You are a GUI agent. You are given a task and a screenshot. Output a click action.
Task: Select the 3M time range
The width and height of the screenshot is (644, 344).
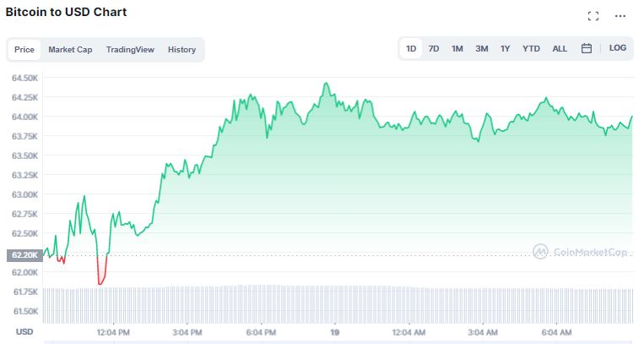coord(482,48)
